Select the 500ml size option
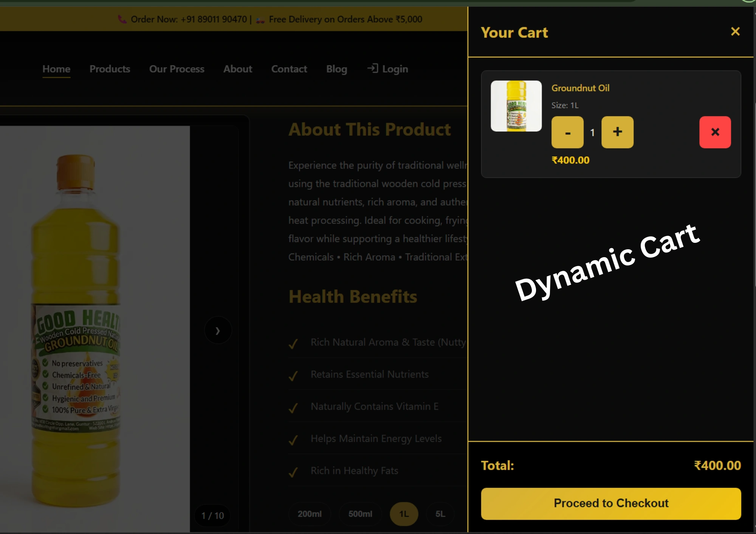Image resolution: width=756 pixels, height=534 pixels. (x=360, y=514)
